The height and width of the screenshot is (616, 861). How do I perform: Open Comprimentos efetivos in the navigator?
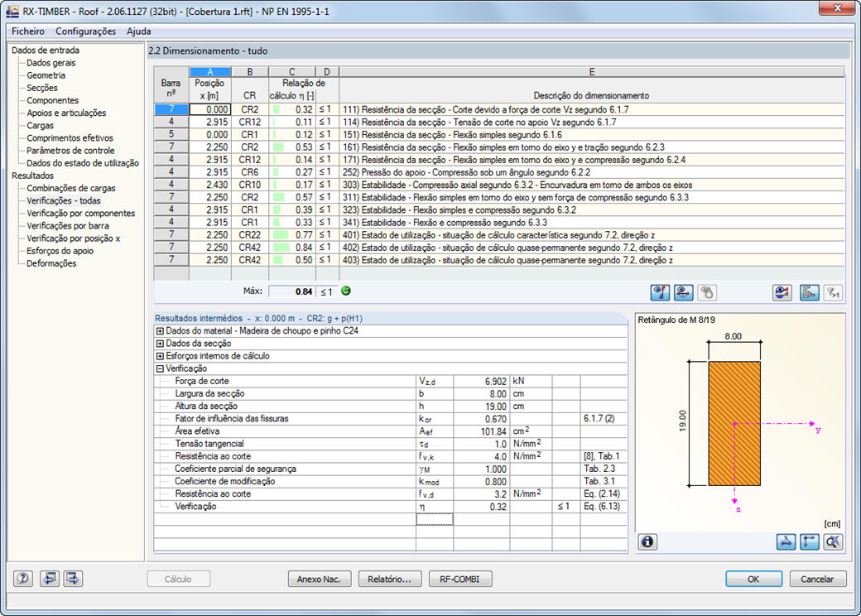coord(70,138)
